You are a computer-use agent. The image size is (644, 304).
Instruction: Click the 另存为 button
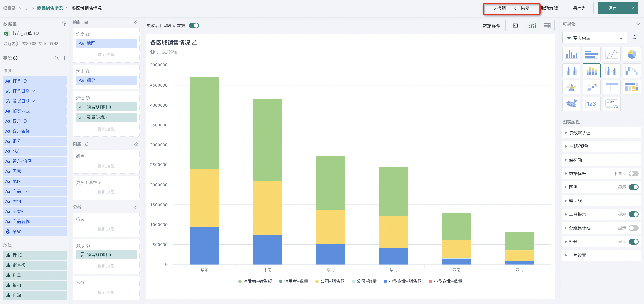pyautogui.click(x=579, y=8)
